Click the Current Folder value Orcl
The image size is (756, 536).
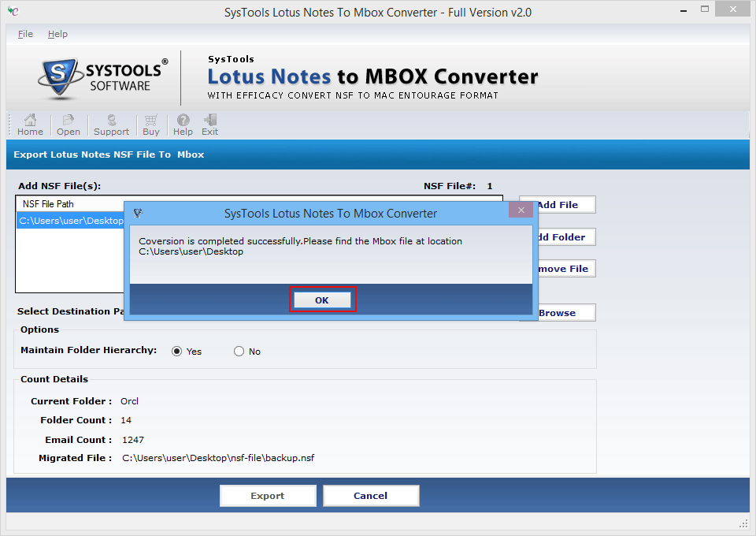[x=129, y=401]
